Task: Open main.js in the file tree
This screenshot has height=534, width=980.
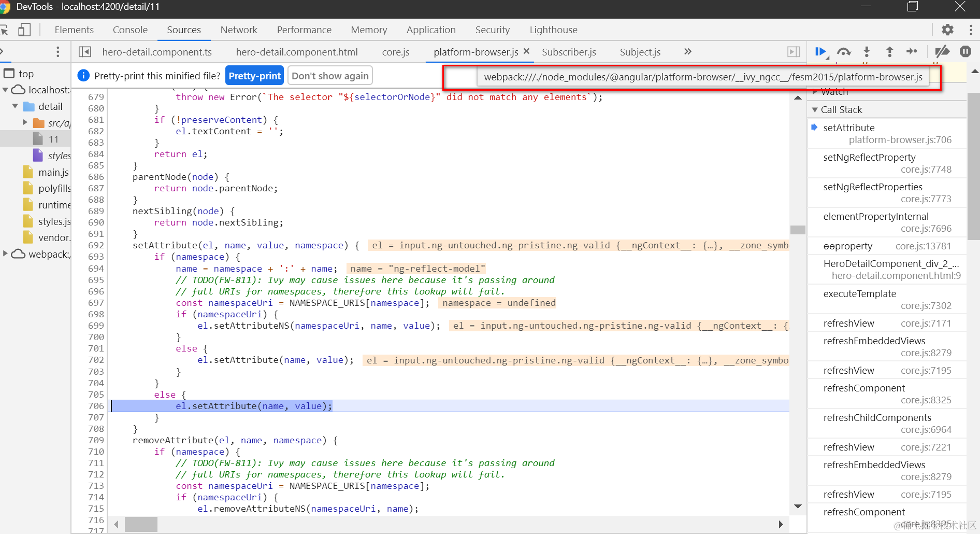Action: point(53,172)
